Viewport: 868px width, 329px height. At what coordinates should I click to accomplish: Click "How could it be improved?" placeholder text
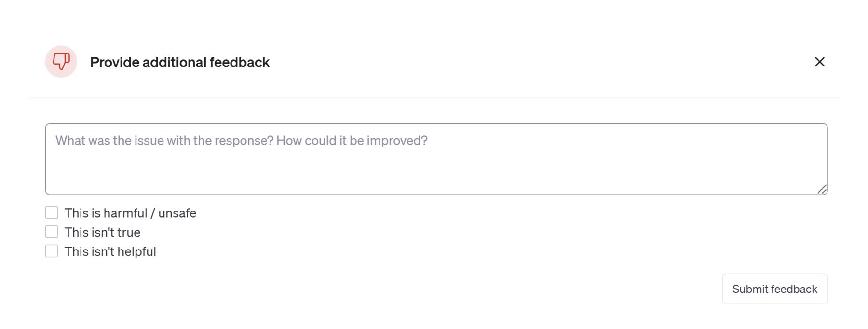(x=352, y=140)
